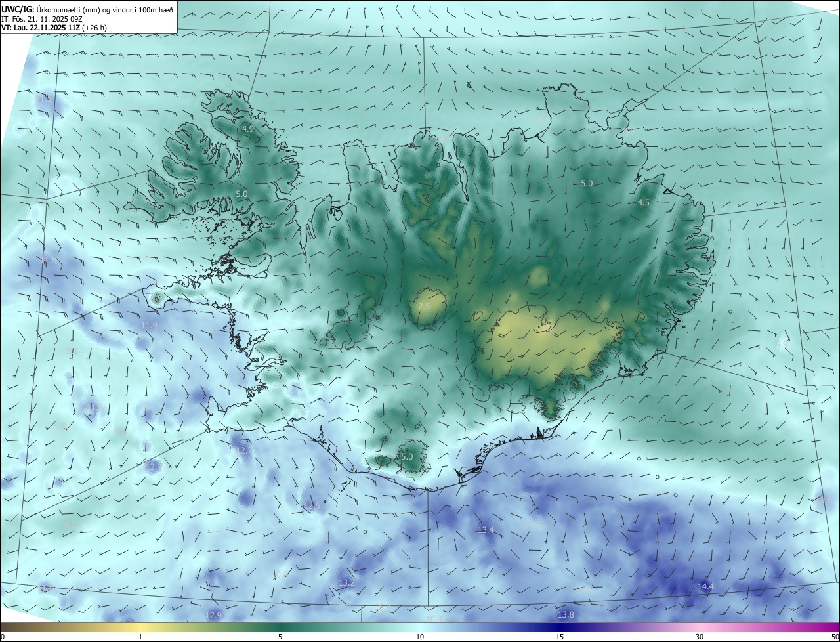Click the "13.4" value label

(486, 530)
